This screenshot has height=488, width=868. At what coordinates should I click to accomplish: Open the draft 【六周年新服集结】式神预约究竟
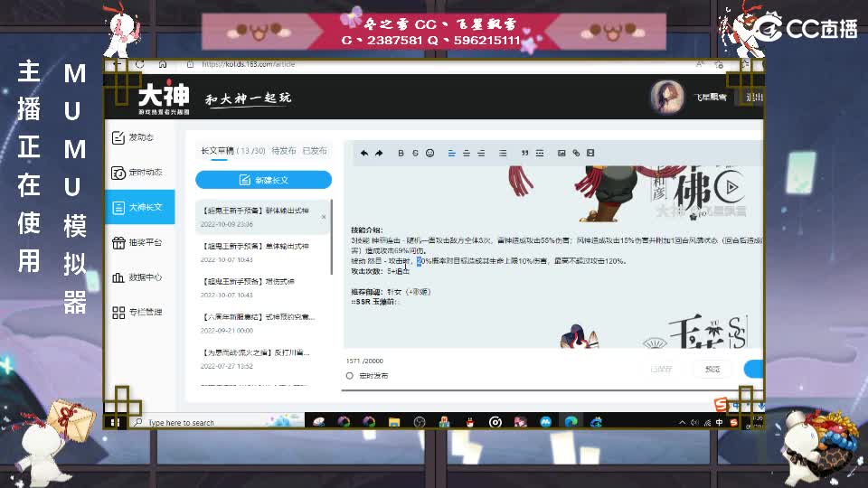(x=261, y=324)
